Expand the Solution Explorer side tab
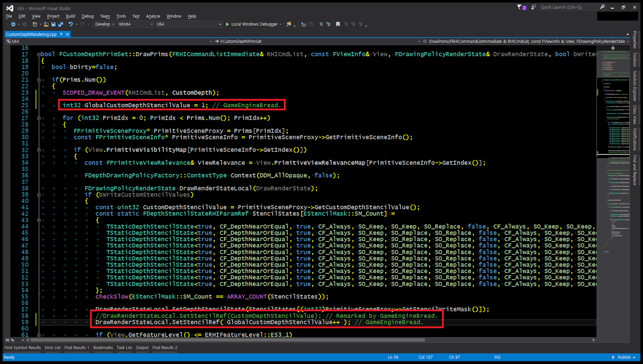 pos(635,86)
